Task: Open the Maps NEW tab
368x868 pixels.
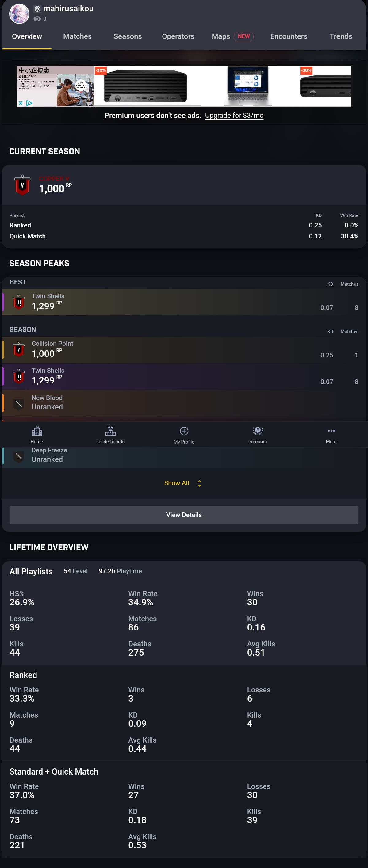Action: click(232, 36)
